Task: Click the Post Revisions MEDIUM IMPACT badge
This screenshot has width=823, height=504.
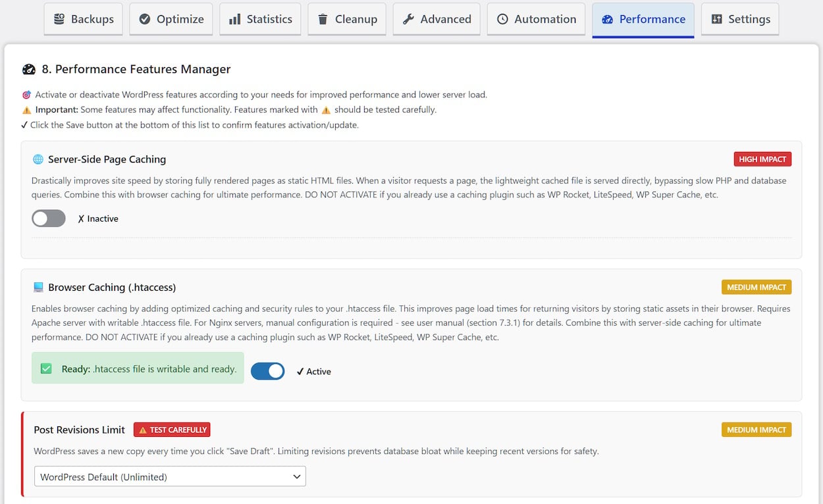Action: click(756, 430)
